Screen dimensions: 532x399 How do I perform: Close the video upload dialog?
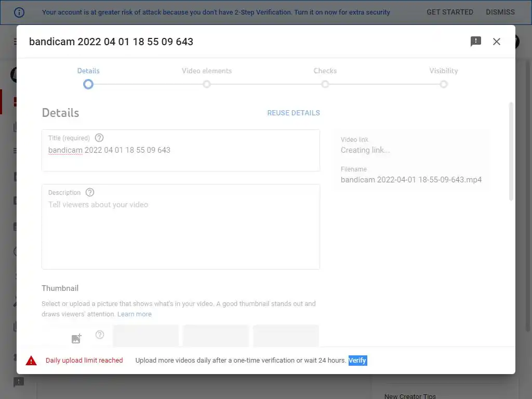point(496,42)
